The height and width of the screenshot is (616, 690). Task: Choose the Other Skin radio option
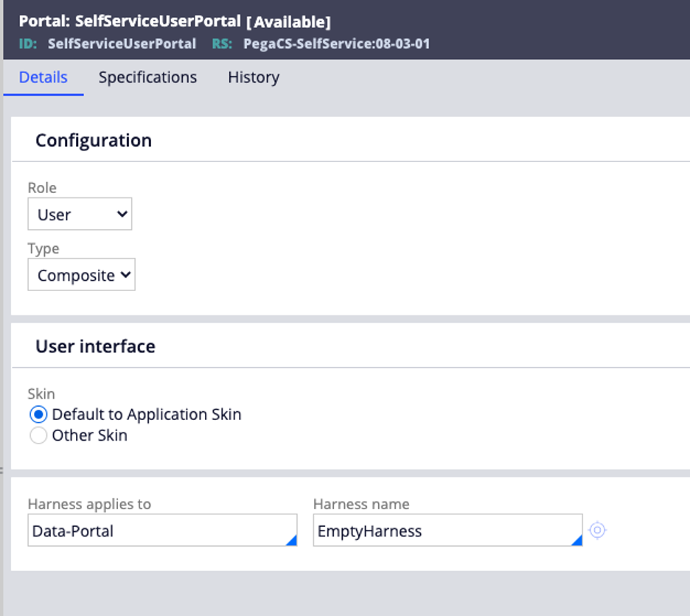(38, 435)
